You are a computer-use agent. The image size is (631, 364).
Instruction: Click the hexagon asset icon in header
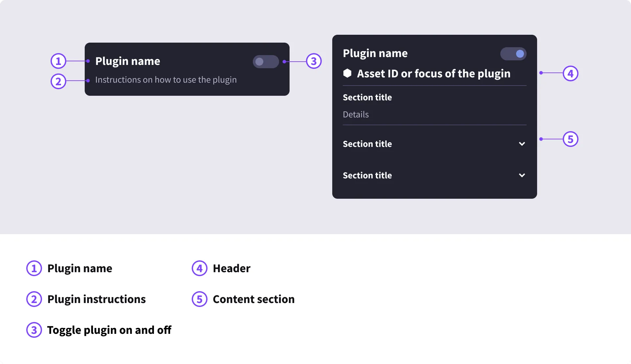click(347, 73)
